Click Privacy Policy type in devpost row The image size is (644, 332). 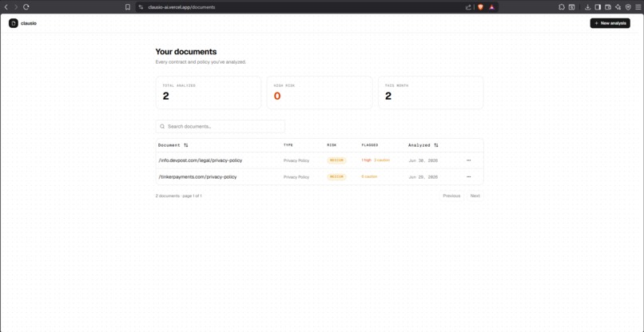click(x=296, y=160)
